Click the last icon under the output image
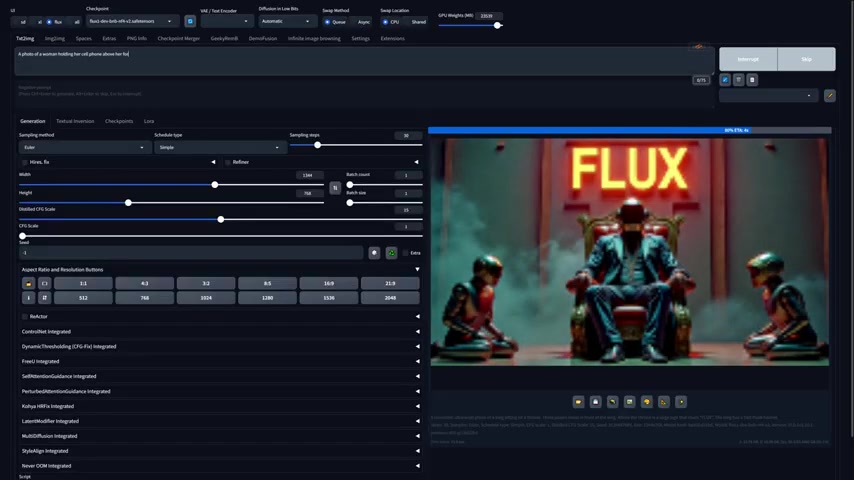Image resolution: width=854 pixels, height=480 pixels. click(681, 402)
